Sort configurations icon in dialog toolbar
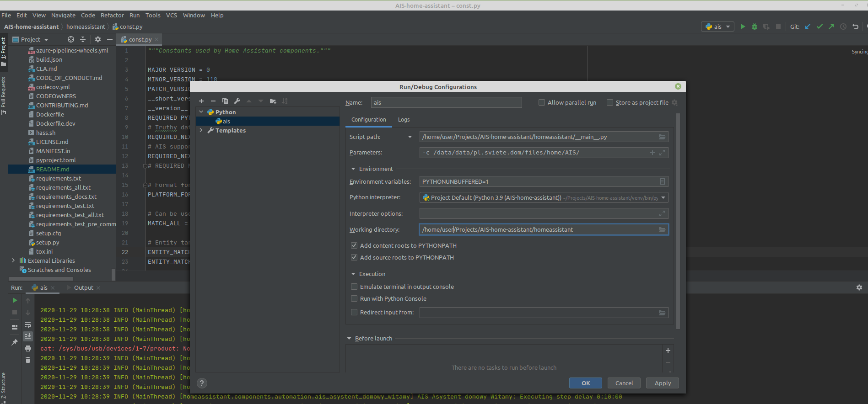The image size is (868, 404). tap(285, 101)
